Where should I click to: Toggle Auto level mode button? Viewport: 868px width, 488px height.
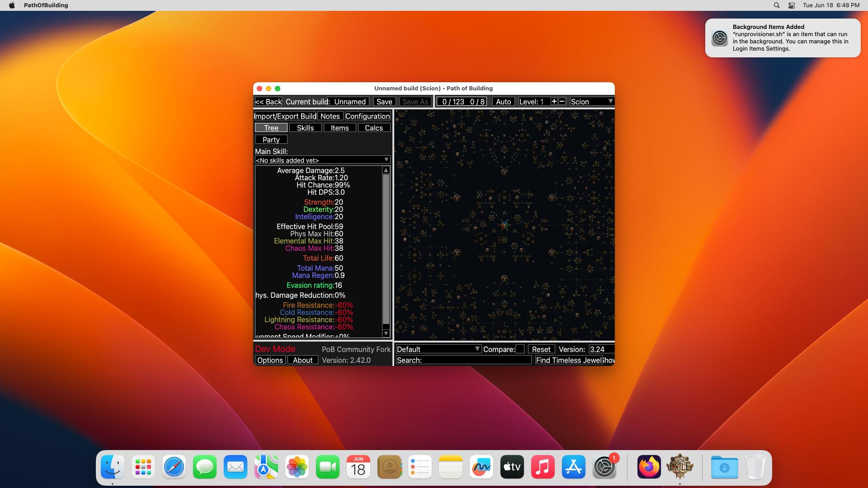[503, 101]
